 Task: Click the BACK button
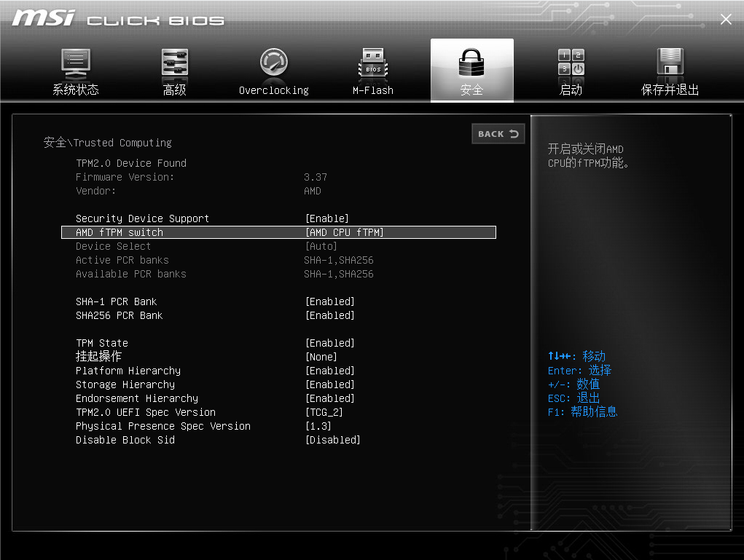click(x=498, y=134)
